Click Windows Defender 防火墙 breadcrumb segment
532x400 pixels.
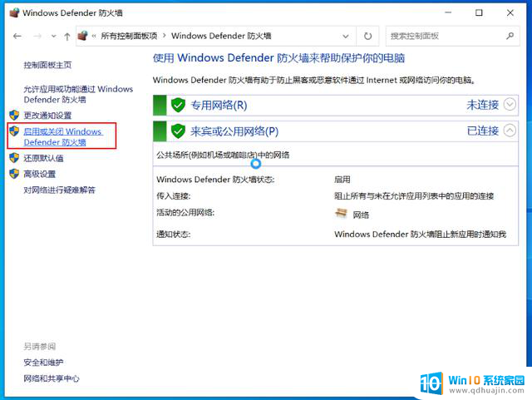(221, 36)
